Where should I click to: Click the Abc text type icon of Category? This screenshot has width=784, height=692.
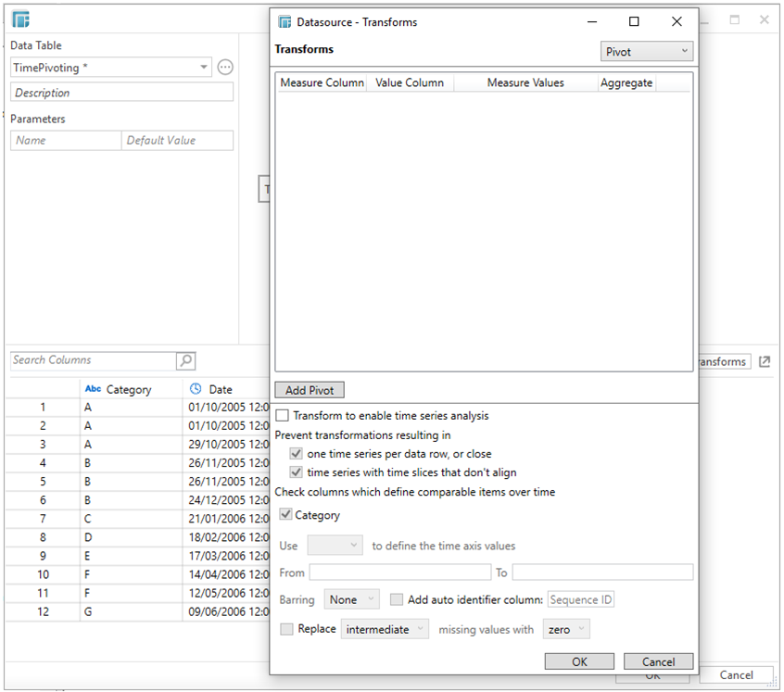pyautogui.click(x=93, y=389)
